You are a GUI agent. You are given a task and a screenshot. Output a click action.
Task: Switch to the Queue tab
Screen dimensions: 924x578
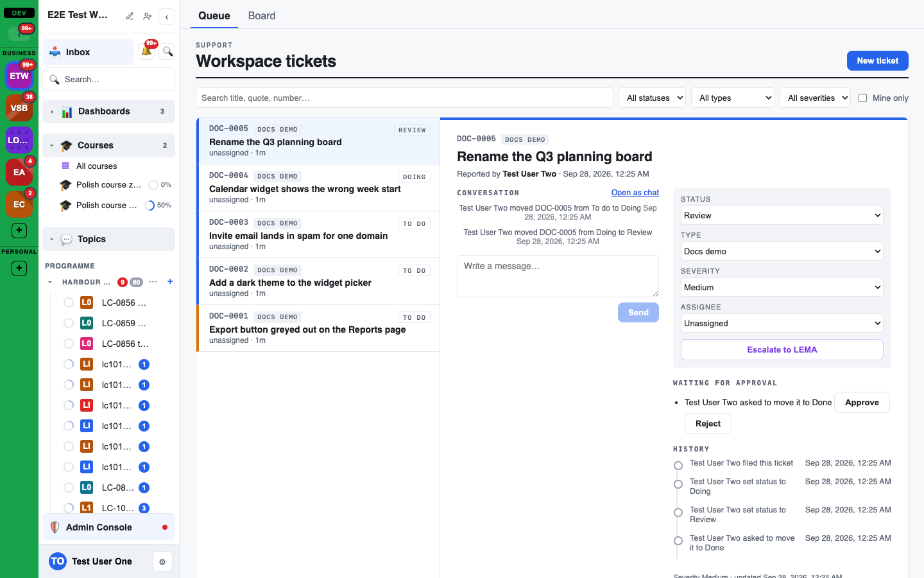(x=214, y=16)
